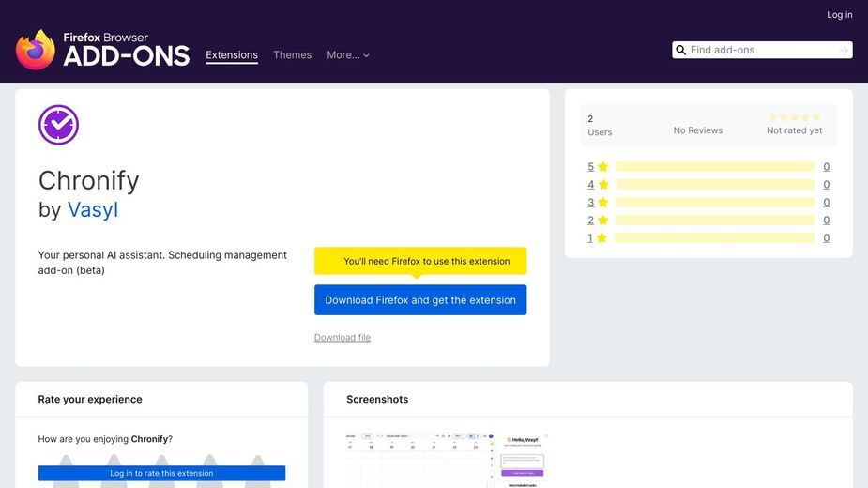Click the star beside rating 3
868x488 pixels.
(x=602, y=202)
